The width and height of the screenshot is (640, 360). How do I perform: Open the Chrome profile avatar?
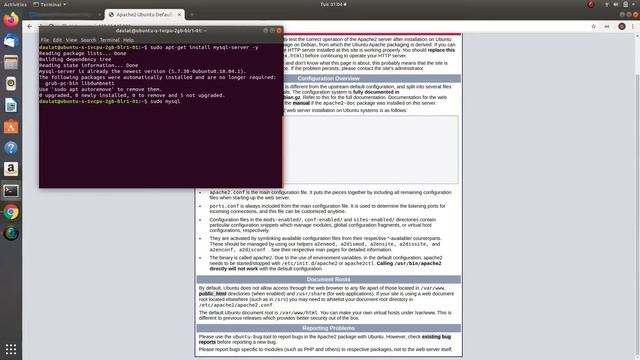[x=622, y=27]
